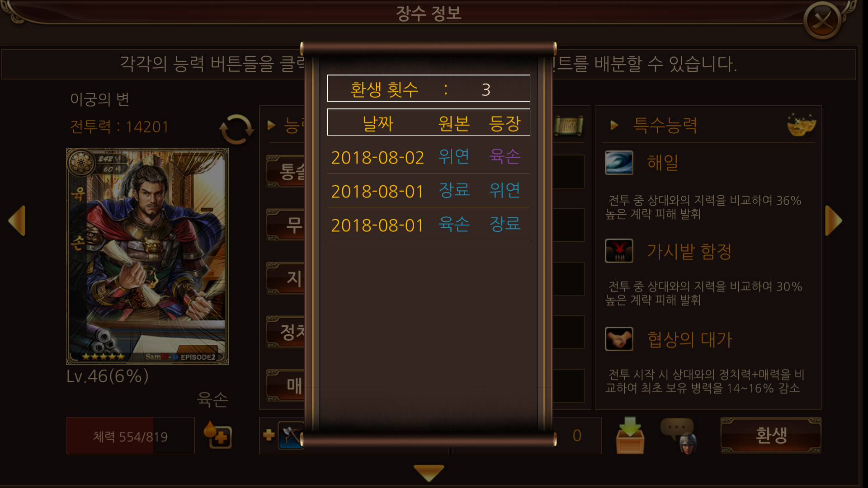Click the 체력 554/819 health bar
Viewport: 868px width, 488px height.
click(130, 436)
